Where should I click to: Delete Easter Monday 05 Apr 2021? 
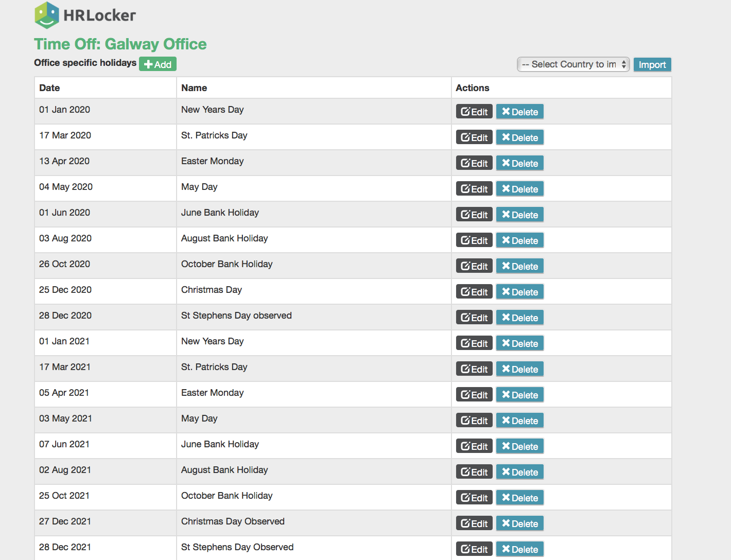point(520,395)
